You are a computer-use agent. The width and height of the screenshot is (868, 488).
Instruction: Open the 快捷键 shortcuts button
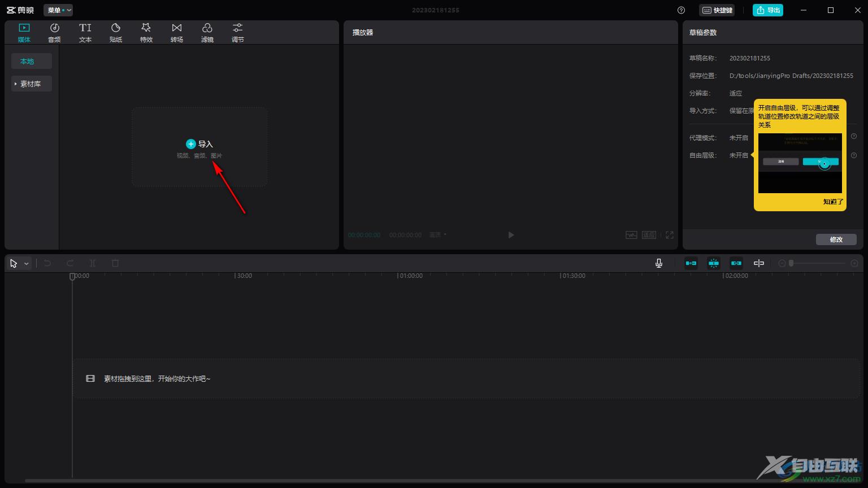[717, 10]
